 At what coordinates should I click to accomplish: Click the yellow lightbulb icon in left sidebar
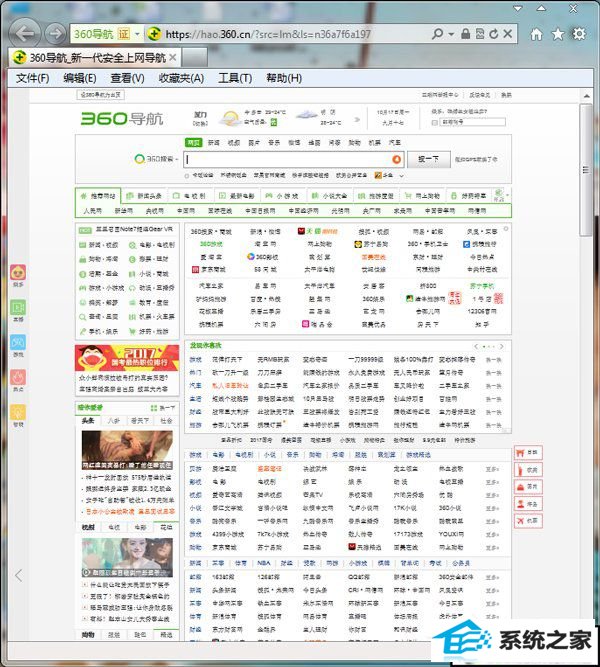click(x=18, y=412)
